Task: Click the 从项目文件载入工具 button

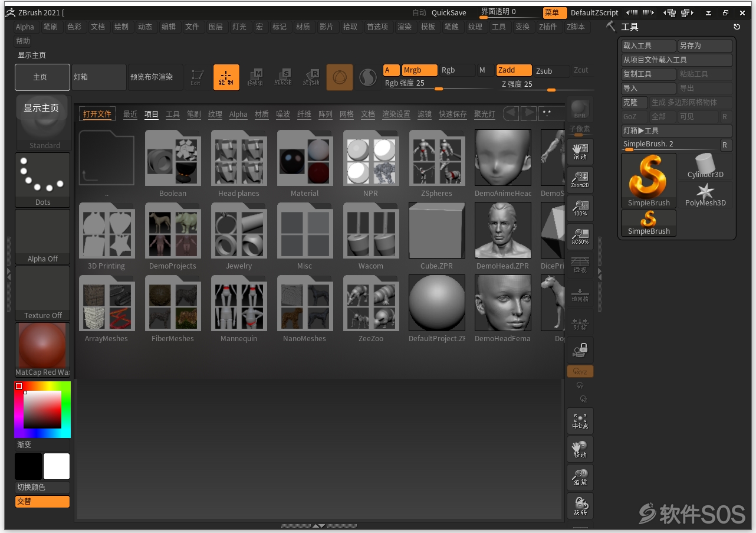Action: 677,60
